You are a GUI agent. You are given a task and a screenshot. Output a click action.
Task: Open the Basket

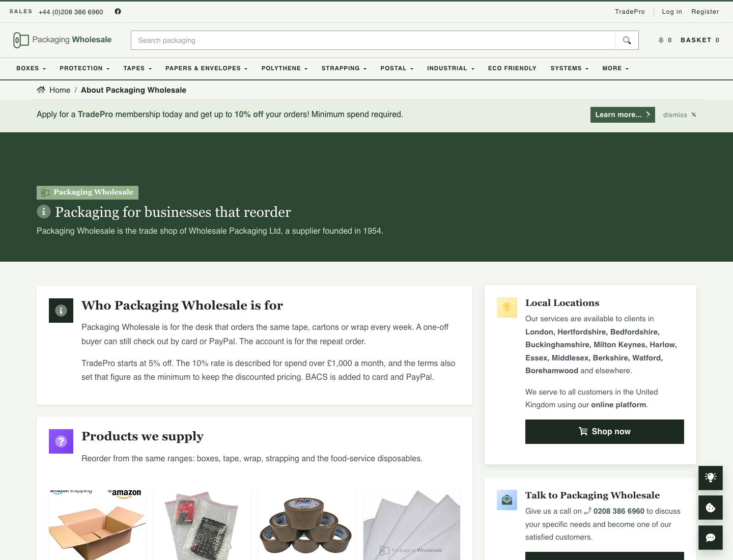tap(700, 40)
